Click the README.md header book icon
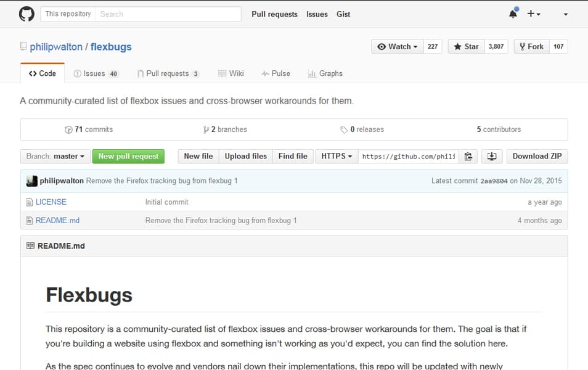588x370 pixels. click(x=30, y=246)
